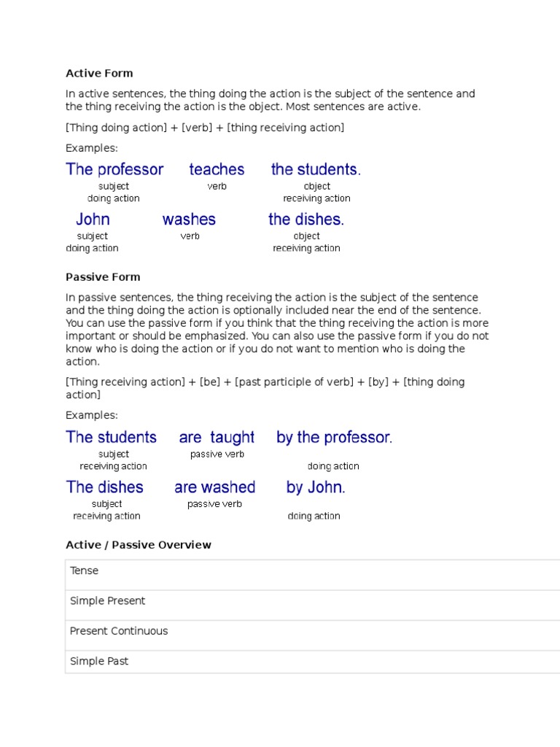The image size is (560, 747).
Task: Click the 'Active / Passive Overview' heading
Action: [x=139, y=545]
